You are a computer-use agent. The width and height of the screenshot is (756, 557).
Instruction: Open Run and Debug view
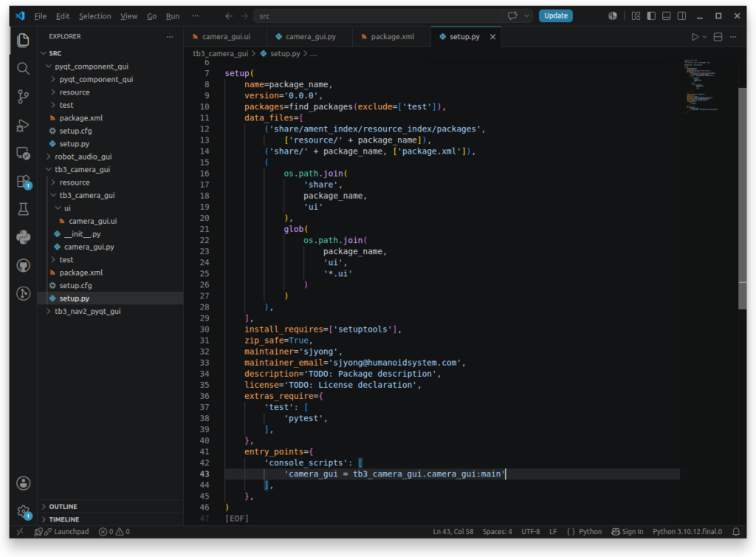[23, 125]
